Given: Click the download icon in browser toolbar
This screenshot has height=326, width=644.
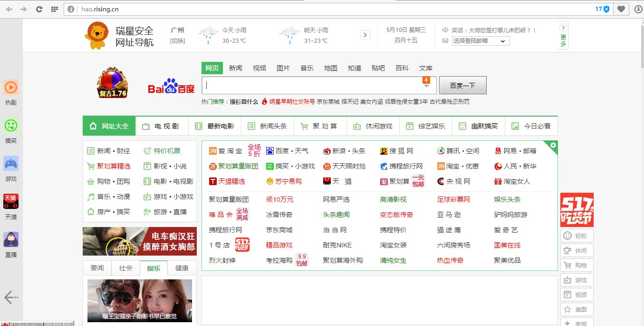Looking at the screenshot, I should 638,9.
